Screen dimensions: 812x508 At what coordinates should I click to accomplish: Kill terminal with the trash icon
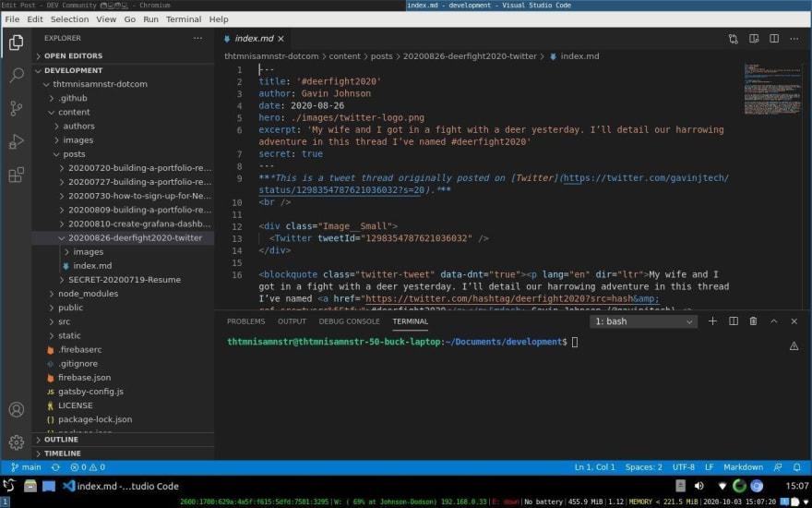[753, 321]
